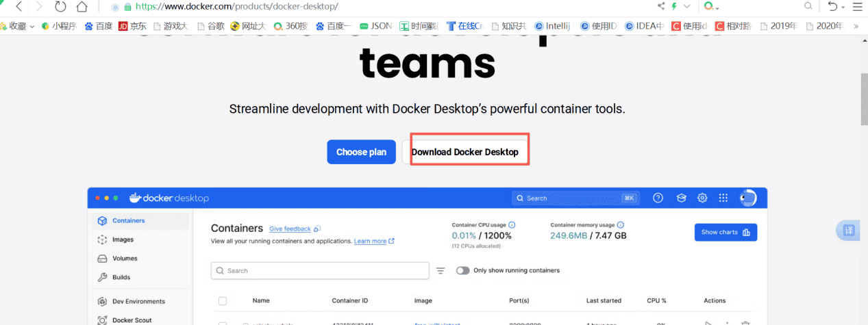868x325 pixels.
Task: Open the Docker Desktop settings gear icon
Action: click(x=702, y=198)
